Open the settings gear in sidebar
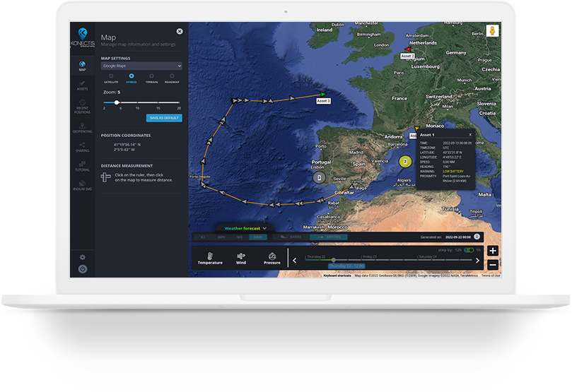This screenshot has height=392, width=572. click(82, 257)
